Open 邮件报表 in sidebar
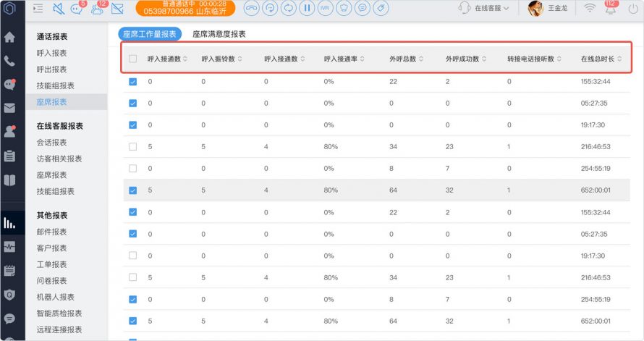The image size is (644, 341). point(51,232)
